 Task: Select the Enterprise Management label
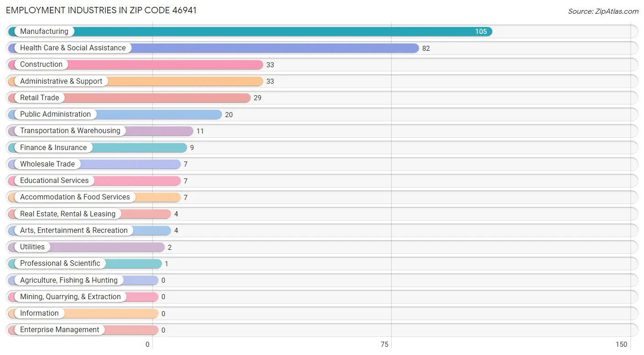60,329
